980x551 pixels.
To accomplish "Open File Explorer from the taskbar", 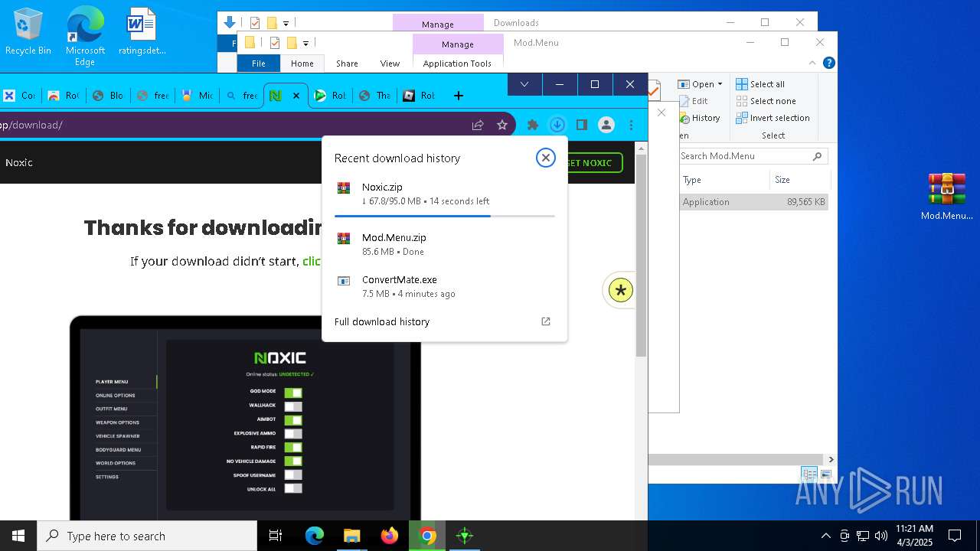I will (351, 536).
